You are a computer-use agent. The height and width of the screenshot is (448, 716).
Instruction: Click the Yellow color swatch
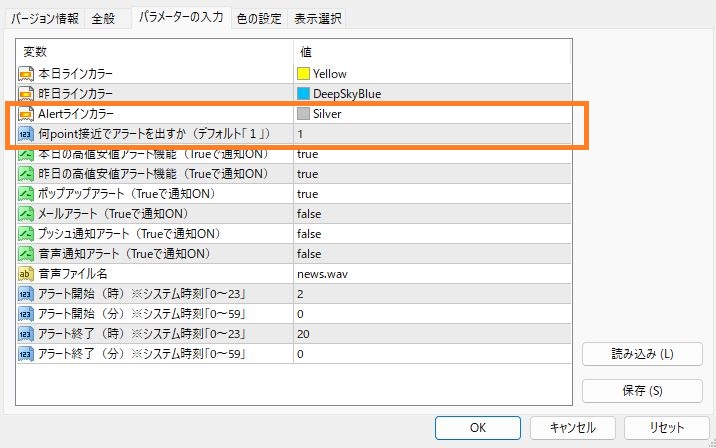(304, 74)
